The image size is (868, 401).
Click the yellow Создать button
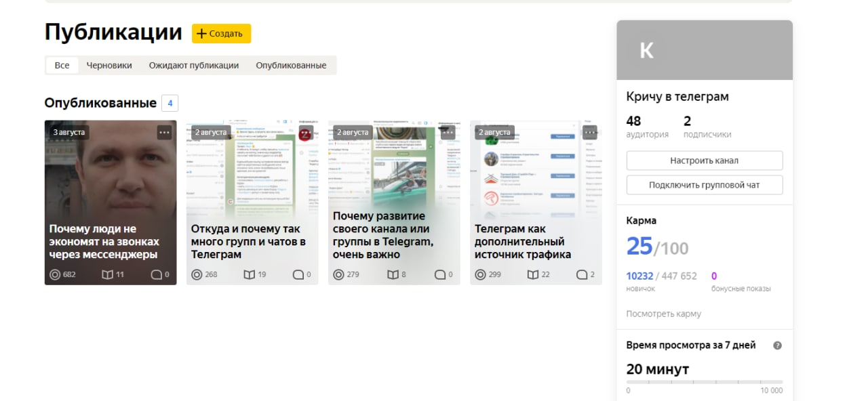coord(221,34)
